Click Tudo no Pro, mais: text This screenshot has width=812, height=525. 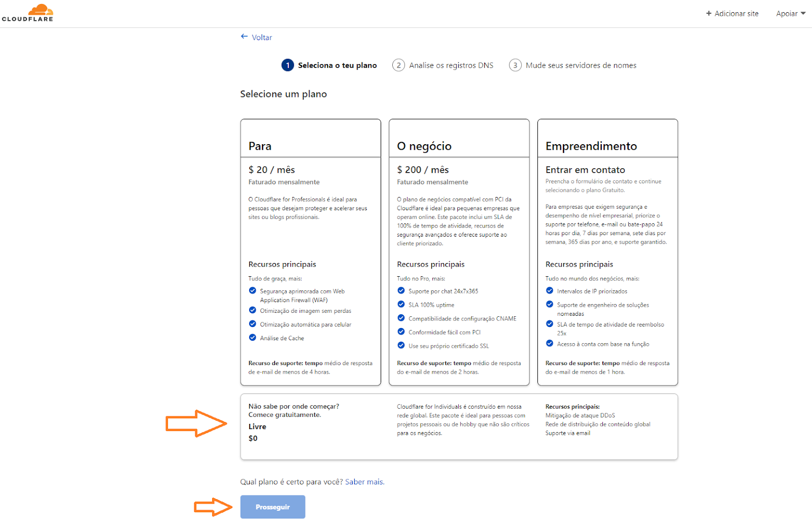(421, 278)
